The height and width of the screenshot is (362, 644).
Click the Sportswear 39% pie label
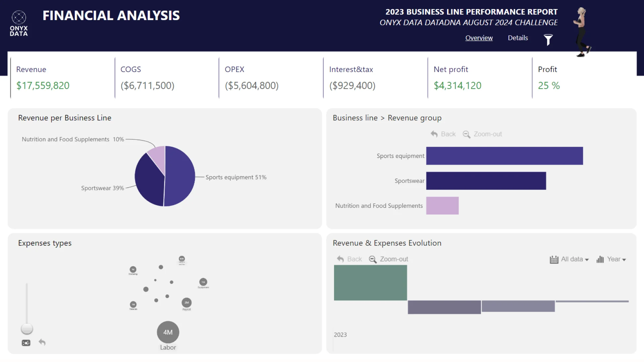pyautogui.click(x=103, y=188)
